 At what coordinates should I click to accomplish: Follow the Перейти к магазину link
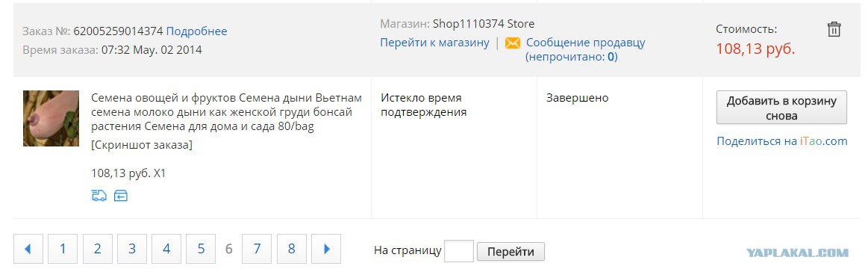(434, 43)
